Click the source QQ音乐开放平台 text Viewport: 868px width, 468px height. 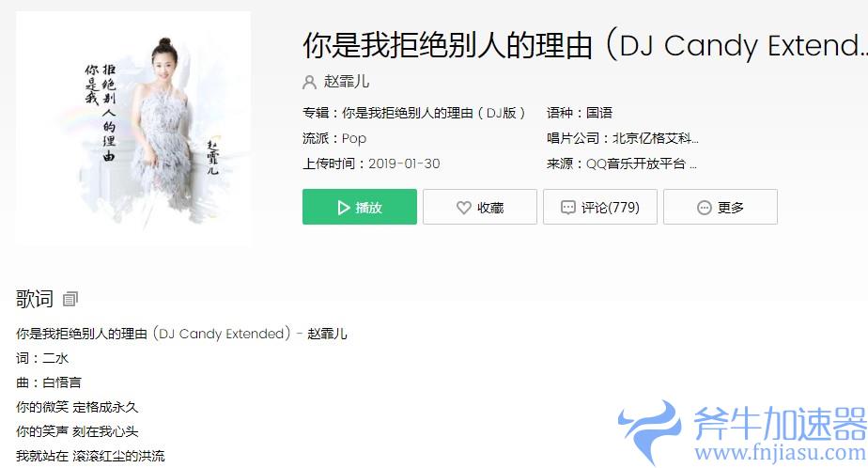coord(641,164)
